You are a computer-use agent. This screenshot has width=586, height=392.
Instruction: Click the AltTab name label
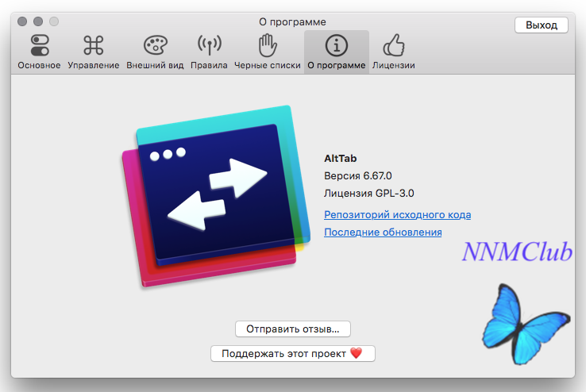(x=340, y=158)
